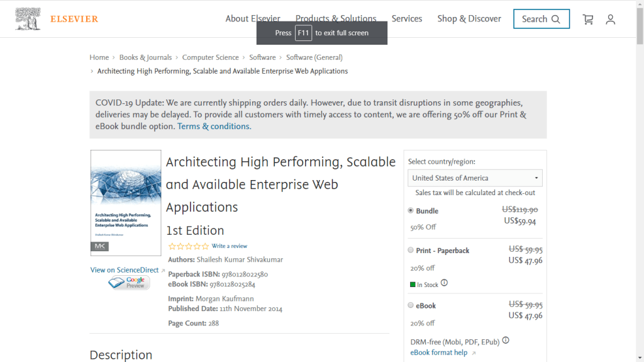Click the book cover thumbnail
This screenshot has height=362, width=644.
[x=126, y=202]
